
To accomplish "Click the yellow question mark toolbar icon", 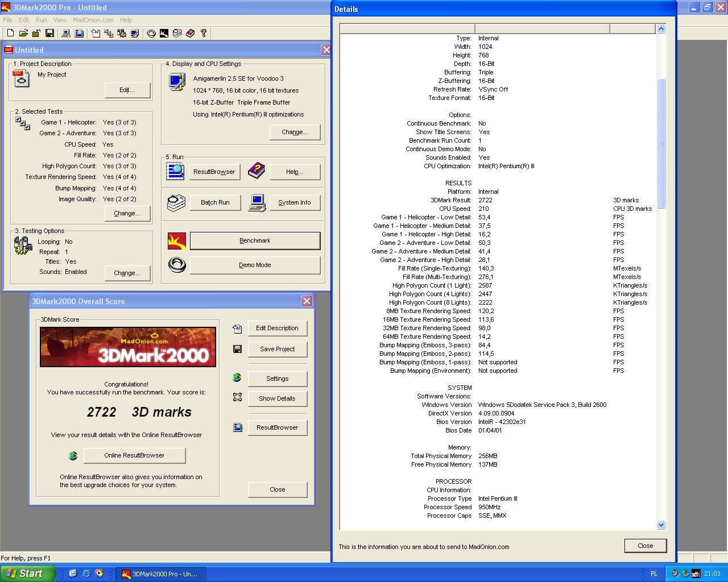I will point(204,33).
